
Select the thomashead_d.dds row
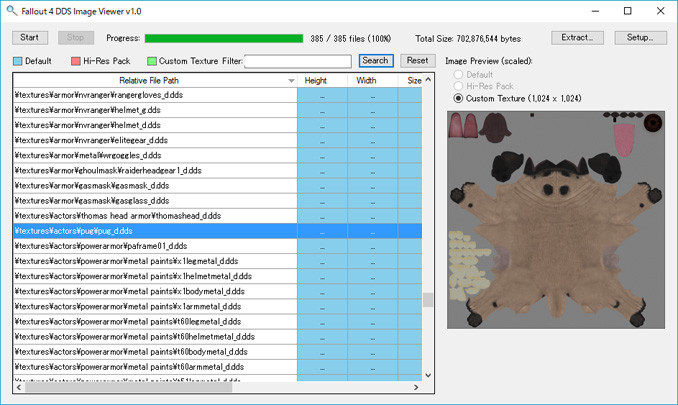(217, 216)
